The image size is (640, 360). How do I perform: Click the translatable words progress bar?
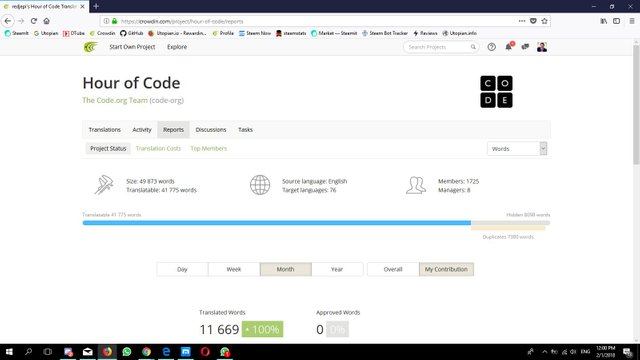tap(277, 223)
